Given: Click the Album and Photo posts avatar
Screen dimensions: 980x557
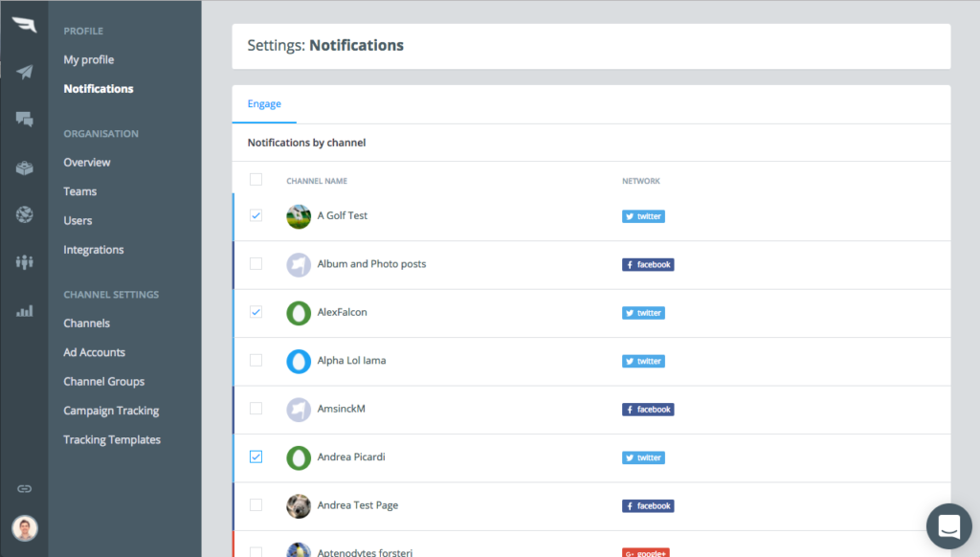Looking at the screenshot, I should click(299, 264).
